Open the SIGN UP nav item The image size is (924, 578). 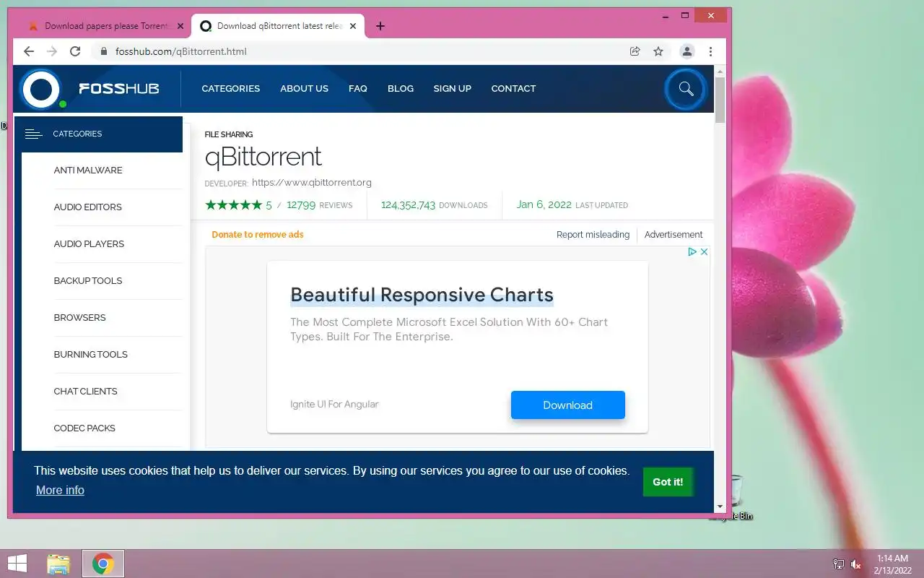point(453,89)
